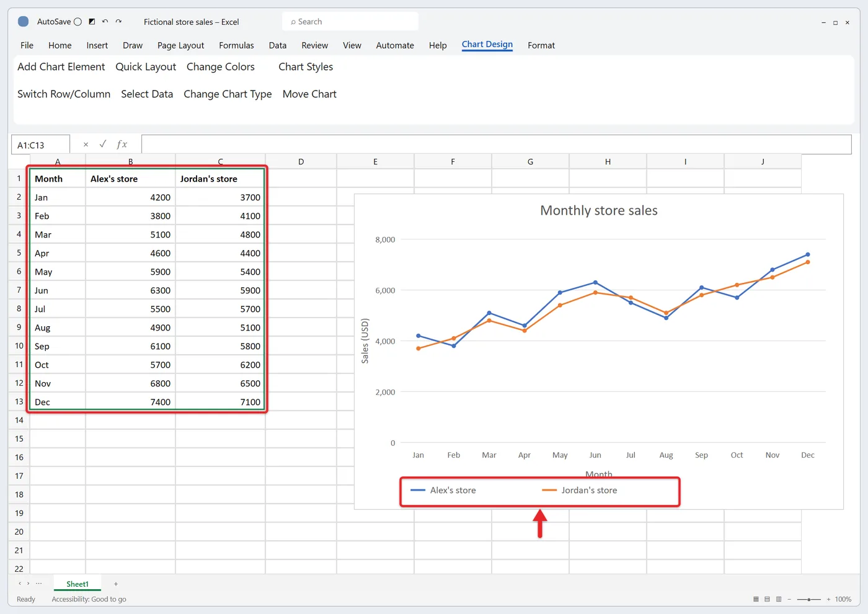Switch to Page Layout view icon
The width and height of the screenshot is (868, 614).
(767, 599)
